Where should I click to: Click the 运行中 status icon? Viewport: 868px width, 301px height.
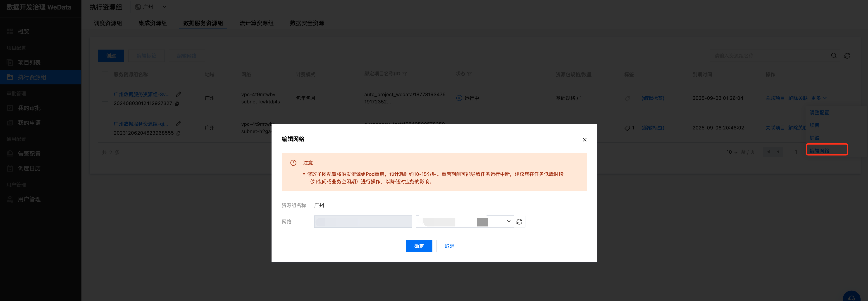pos(459,98)
